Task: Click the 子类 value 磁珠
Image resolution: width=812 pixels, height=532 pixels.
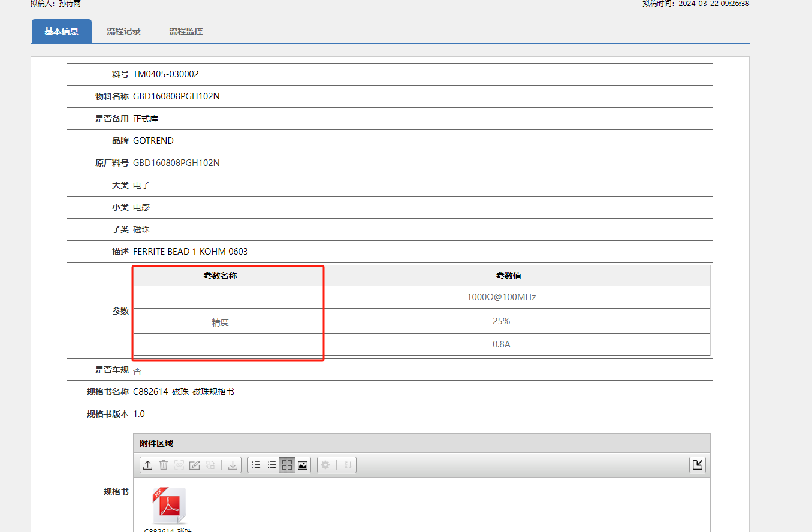Action: click(141, 229)
